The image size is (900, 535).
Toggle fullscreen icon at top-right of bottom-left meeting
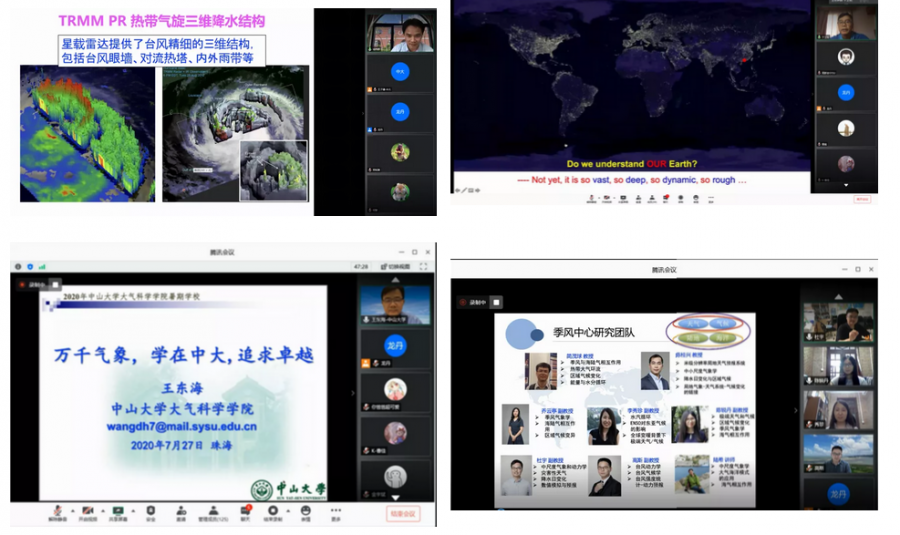424,267
